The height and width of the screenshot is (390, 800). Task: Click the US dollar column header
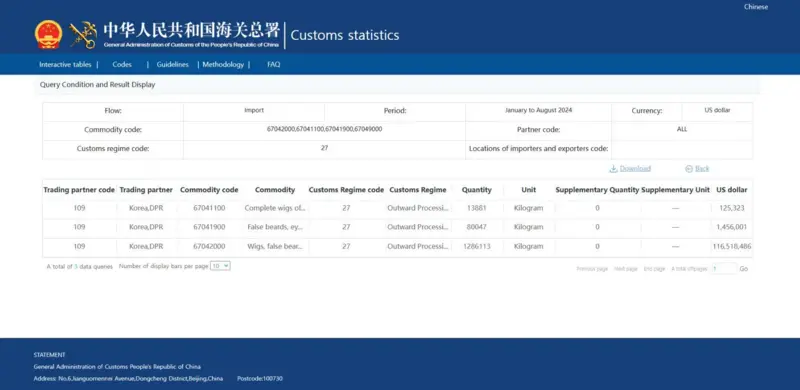click(732, 190)
